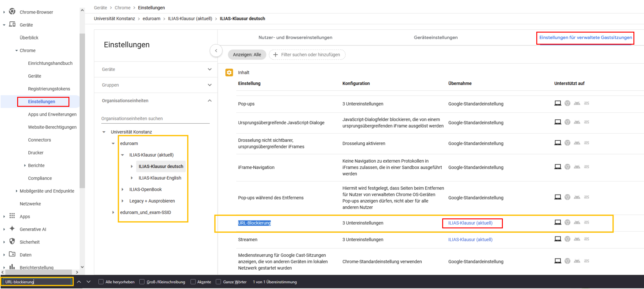Screen dimensions: 644x289
Task: Collapse the settings panel with the round chevron button
Action: (x=216, y=51)
